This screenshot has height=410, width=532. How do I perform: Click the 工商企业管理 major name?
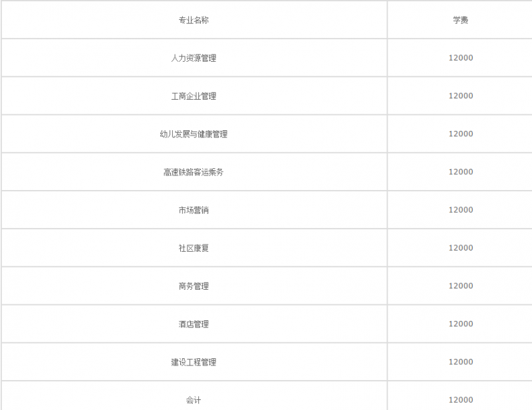pos(194,96)
